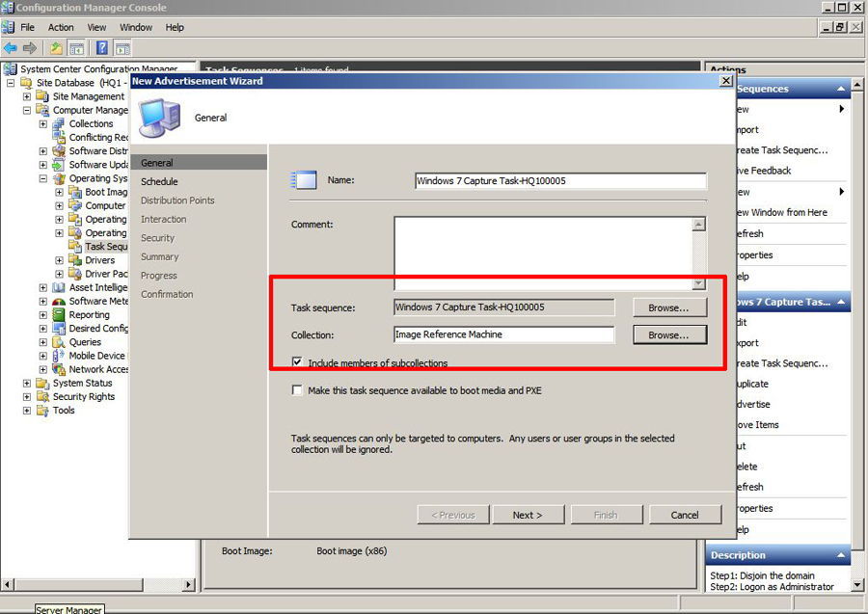Expand the Boot Images tree node
Image resolution: width=868 pixels, height=614 pixels.
coord(59,192)
